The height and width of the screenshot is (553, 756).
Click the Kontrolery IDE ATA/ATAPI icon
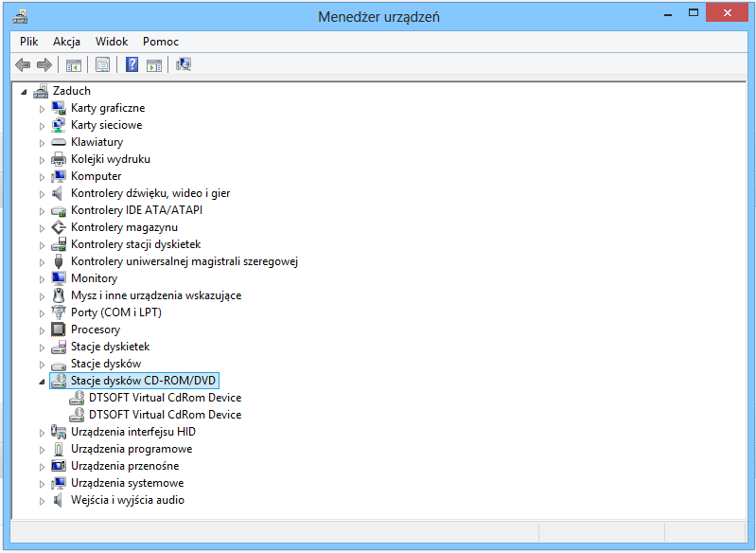pyautogui.click(x=59, y=211)
